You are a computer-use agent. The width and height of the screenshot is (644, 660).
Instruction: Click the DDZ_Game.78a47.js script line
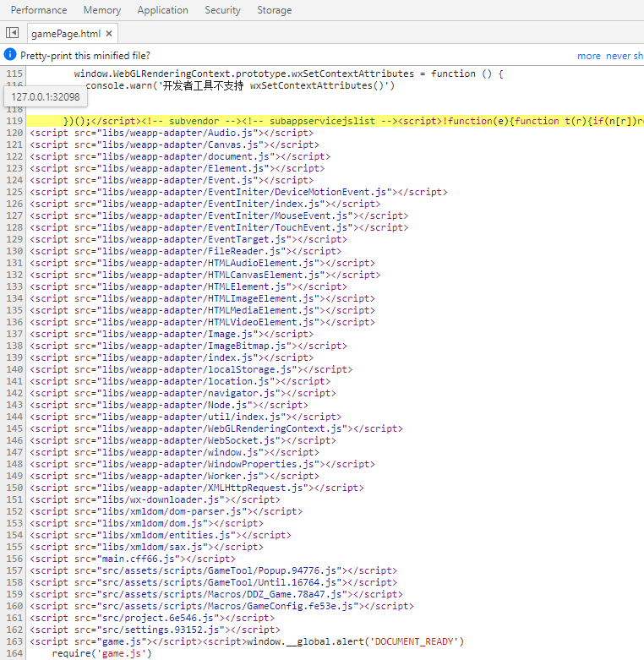point(216,594)
